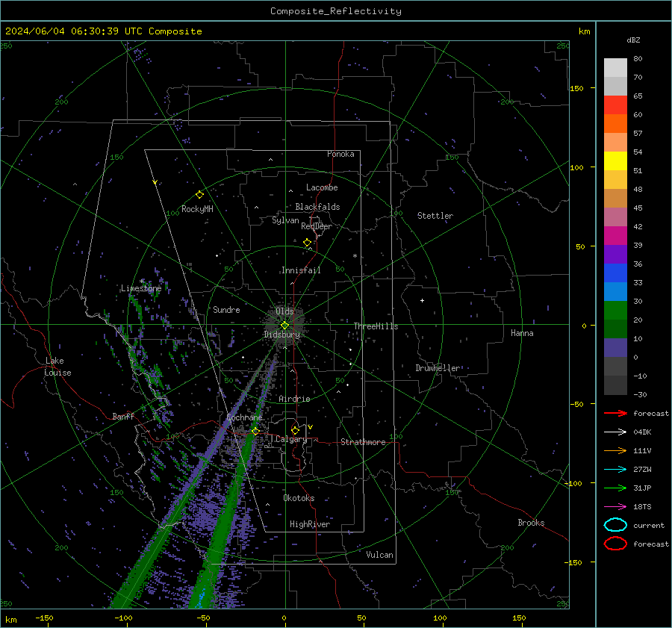This screenshot has width=672, height=628.
Task: Click the yellow radar diamond at Olds-Didsbury
Action: point(284,326)
